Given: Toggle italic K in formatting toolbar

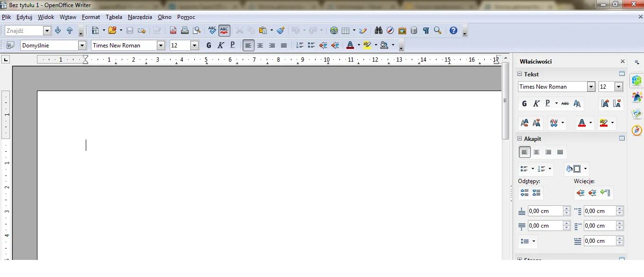Looking at the screenshot, I should pyautogui.click(x=220, y=45).
